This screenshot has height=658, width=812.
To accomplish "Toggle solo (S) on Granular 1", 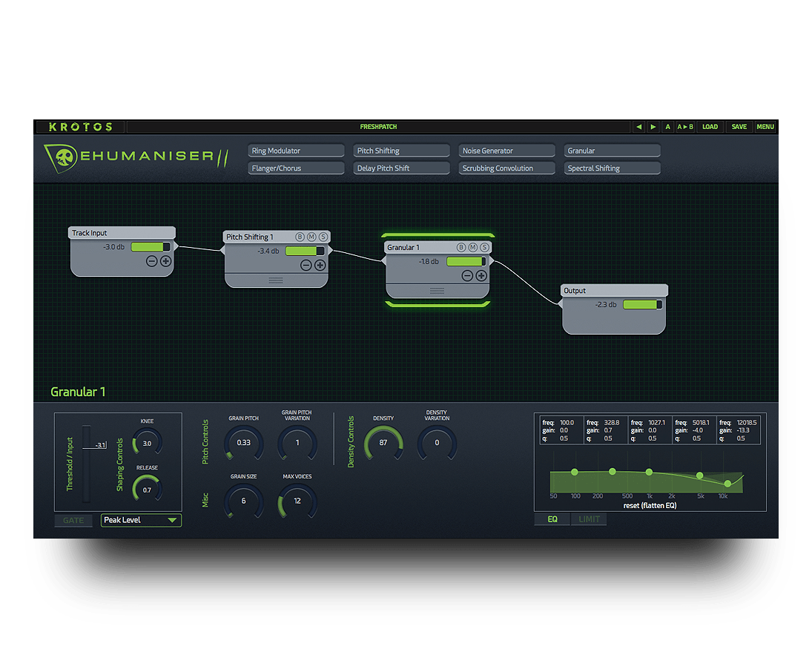I will 485,247.
